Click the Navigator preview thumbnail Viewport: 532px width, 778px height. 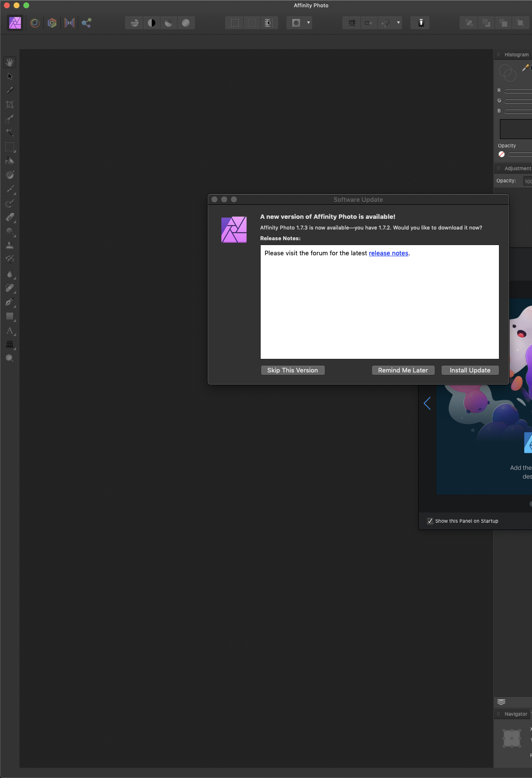click(512, 739)
